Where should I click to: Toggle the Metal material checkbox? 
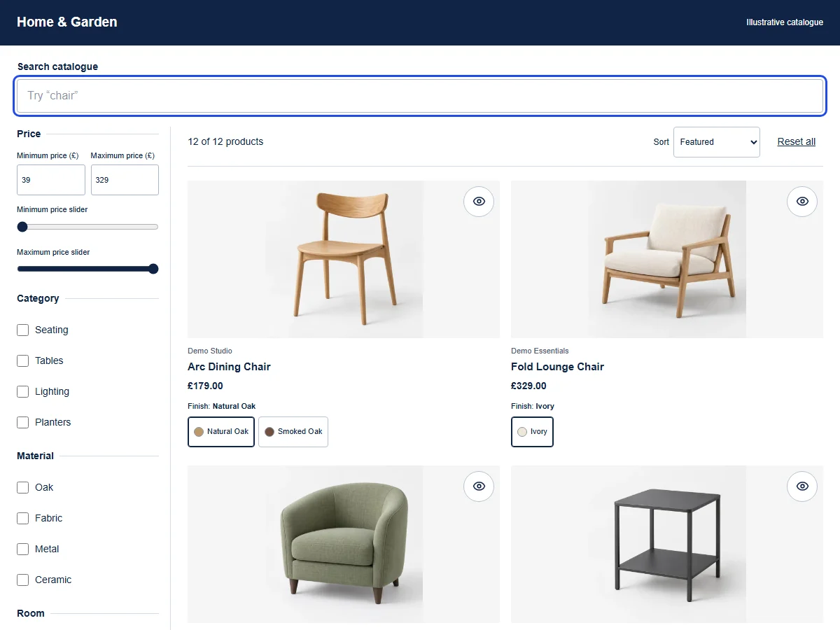click(x=23, y=549)
